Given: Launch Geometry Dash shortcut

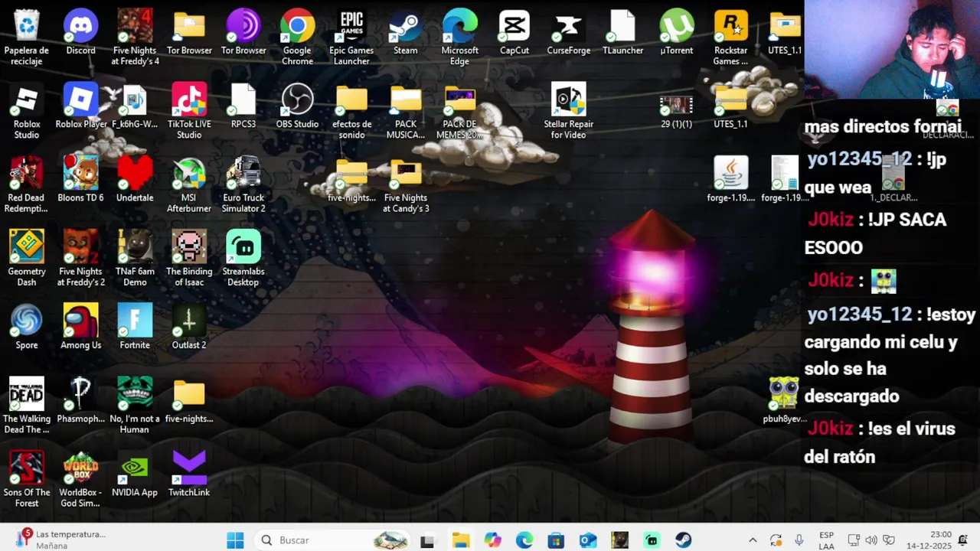Looking at the screenshot, I should point(27,259).
